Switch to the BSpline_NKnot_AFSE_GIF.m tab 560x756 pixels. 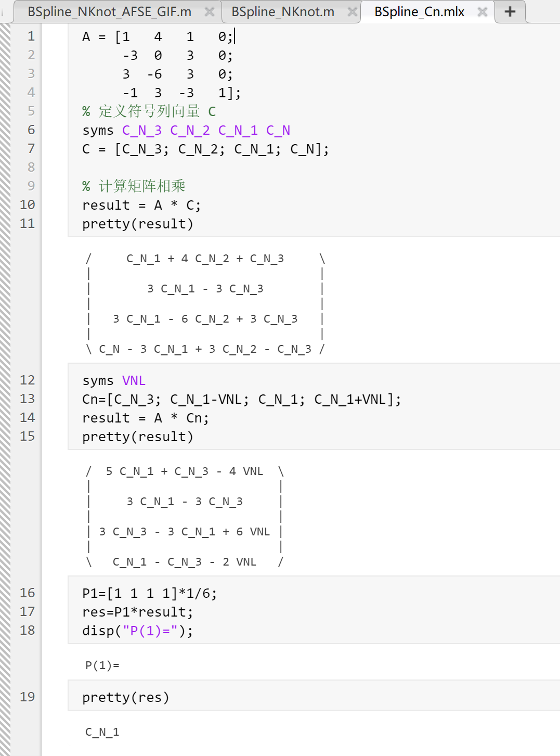pyautogui.click(x=109, y=11)
